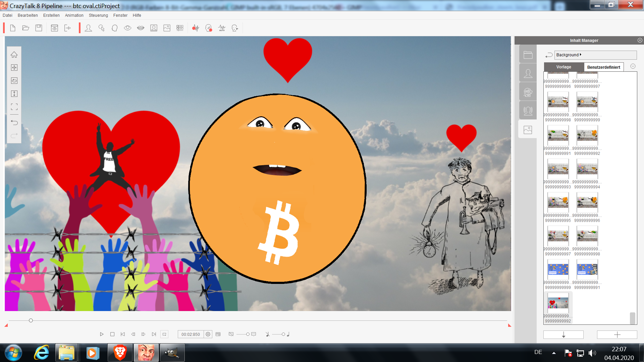
Task: Open the Animation menu
Action: coord(74,15)
